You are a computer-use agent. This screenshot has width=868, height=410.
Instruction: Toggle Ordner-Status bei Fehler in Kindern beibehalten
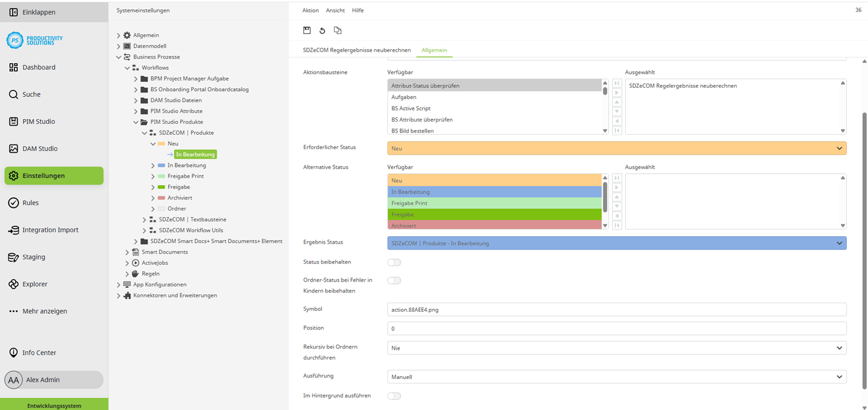click(394, 280)
